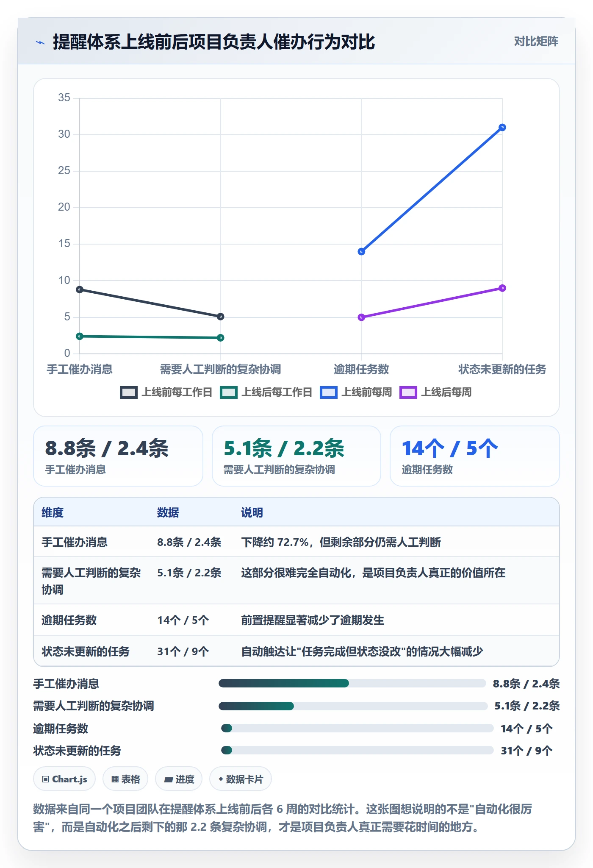Select the 5.1条 / 2.2条 data card
593x868 pixels.
point(296,456)
